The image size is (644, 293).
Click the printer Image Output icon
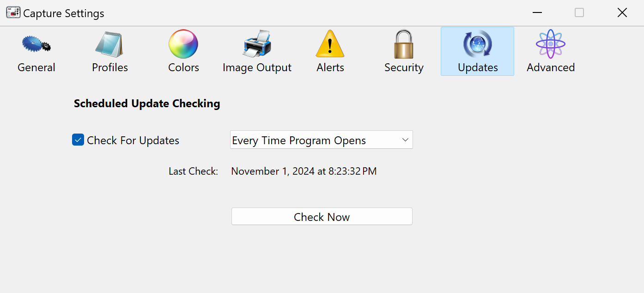pyautogui.click(x=257, y=44)
